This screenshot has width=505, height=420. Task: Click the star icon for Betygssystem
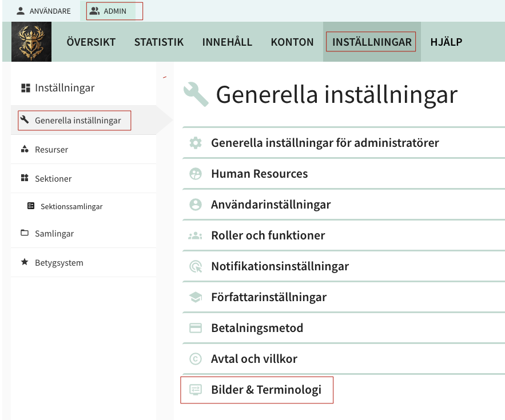pyautogui.click(x=24, y=262)
